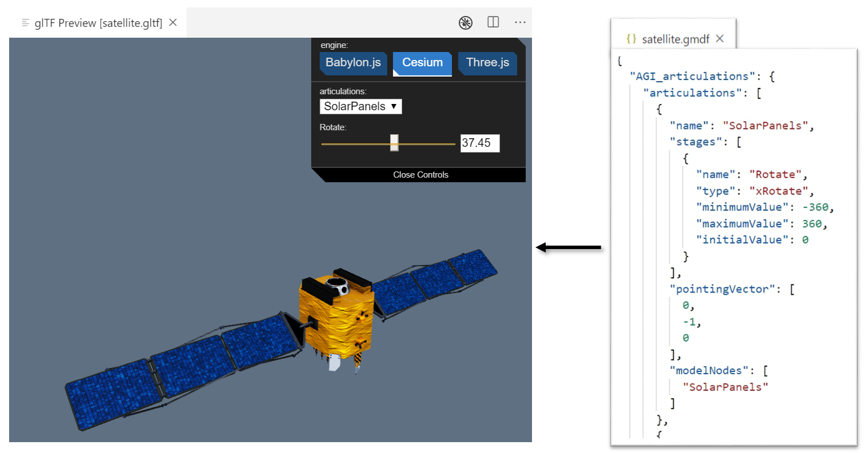Switch rendering engine to Babylon.js
The image size is (868, 453).
coord(353,63)
